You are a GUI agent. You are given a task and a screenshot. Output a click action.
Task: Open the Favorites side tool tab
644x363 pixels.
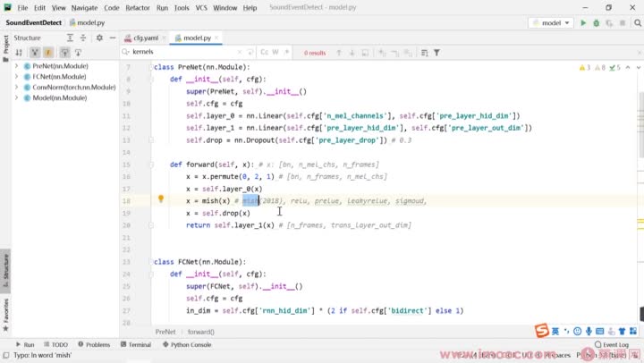click(5, 315)
